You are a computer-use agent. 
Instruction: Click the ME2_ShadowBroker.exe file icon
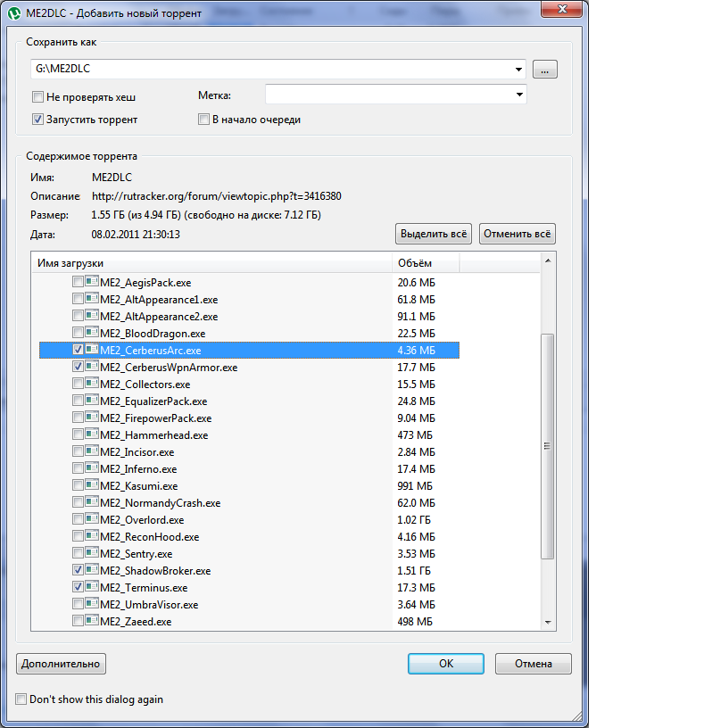(x=92, y=570)
